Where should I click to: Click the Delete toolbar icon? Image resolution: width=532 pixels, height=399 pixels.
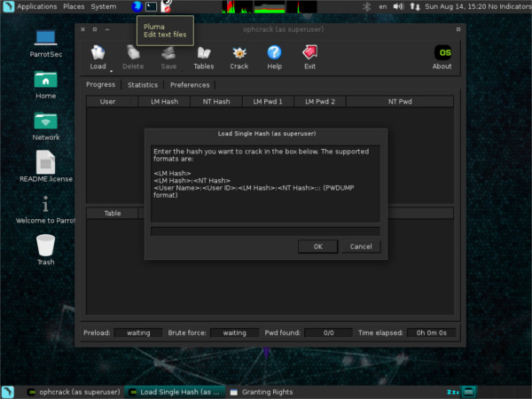133,58
